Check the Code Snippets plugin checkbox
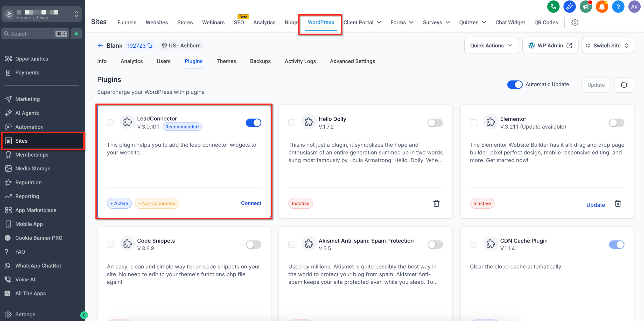This screenshot has width=644, height=321. tap(110, 244)
